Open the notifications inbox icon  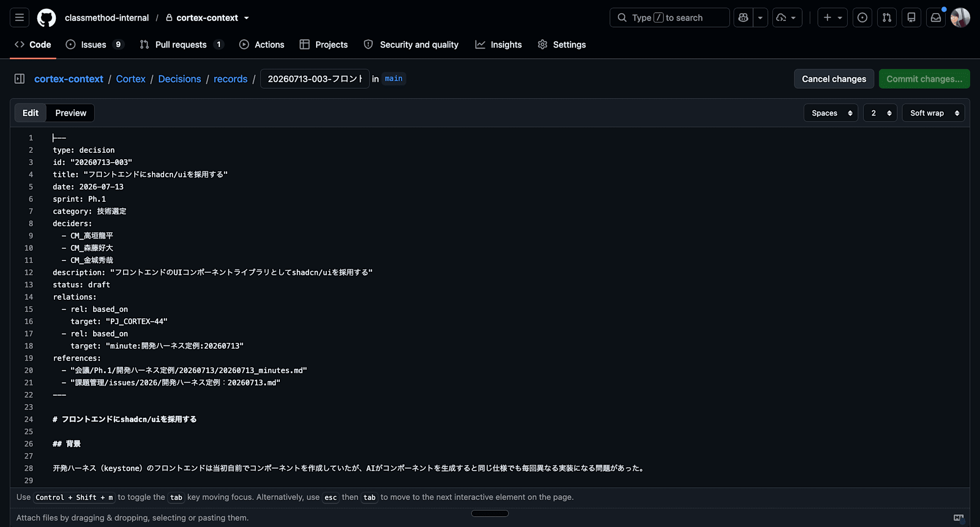pyautogui.click(x=936, y=18)
